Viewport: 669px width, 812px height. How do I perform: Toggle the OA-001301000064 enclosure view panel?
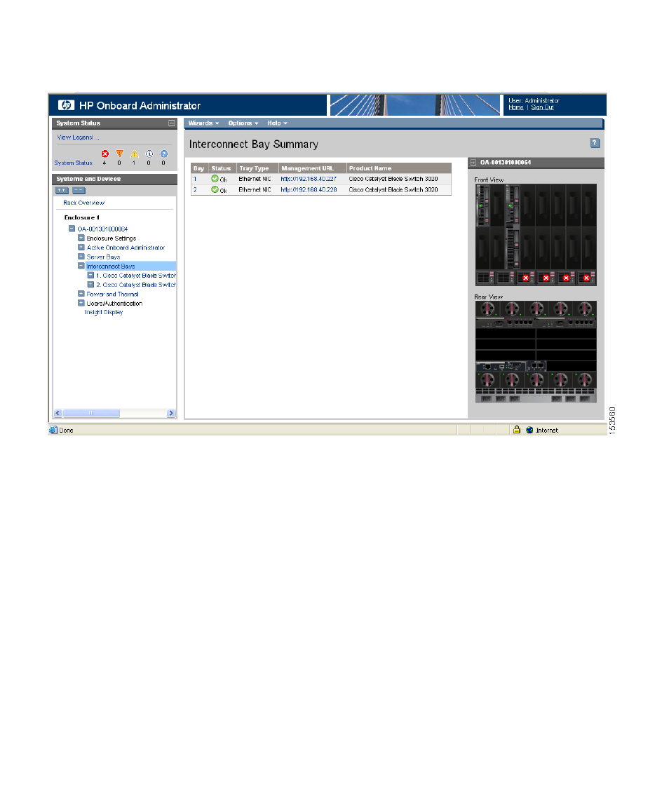[x=473, y=163]
